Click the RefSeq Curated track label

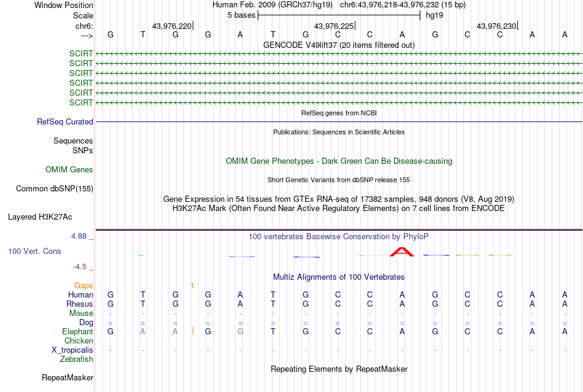[x=65, y=122]
